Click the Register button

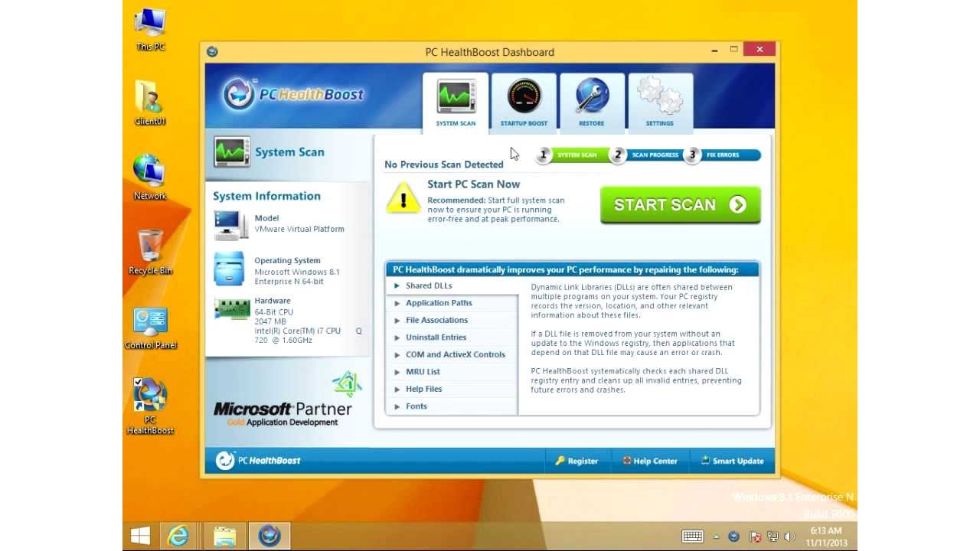[577, 461]
